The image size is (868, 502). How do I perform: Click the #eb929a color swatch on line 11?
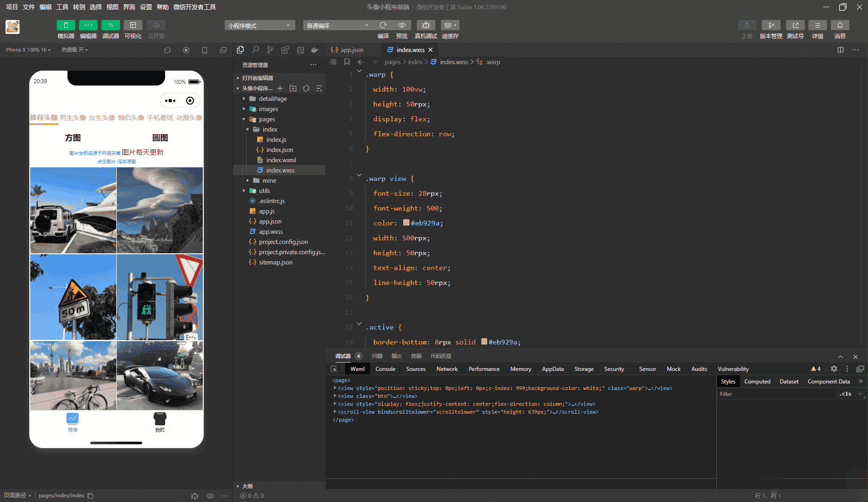(x=406, y=223)
